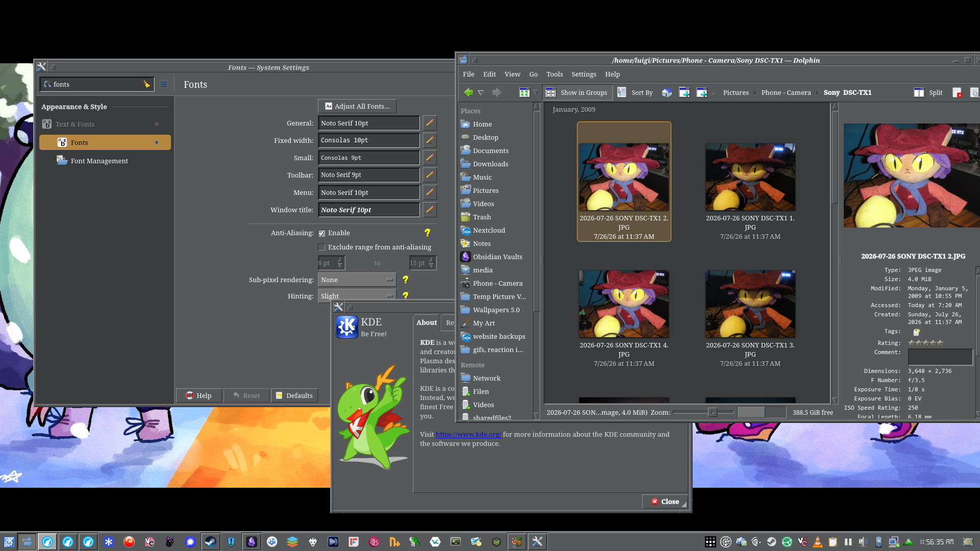Screen dimensions: 980x551
Task: Edit the Window title font with its pencil button
Action: click(x=430, y=210)
